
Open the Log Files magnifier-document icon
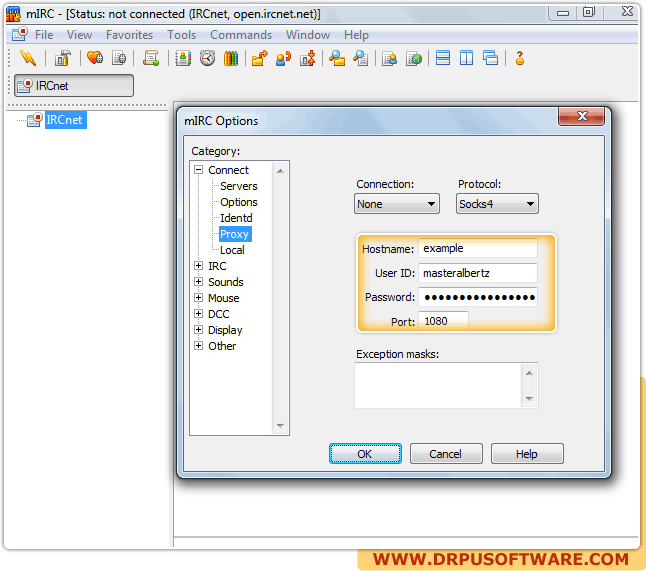(x=361, y=58)
